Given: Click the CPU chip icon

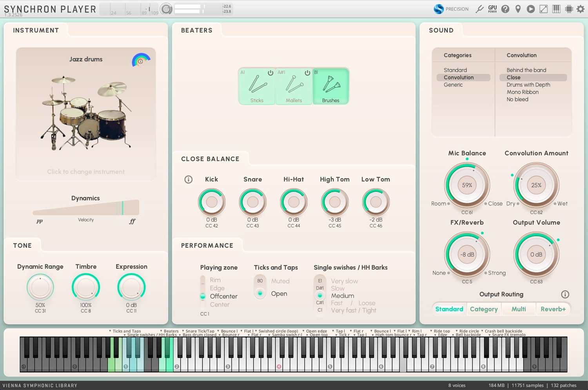Looking at the screenshot, I should pos(569,9).
